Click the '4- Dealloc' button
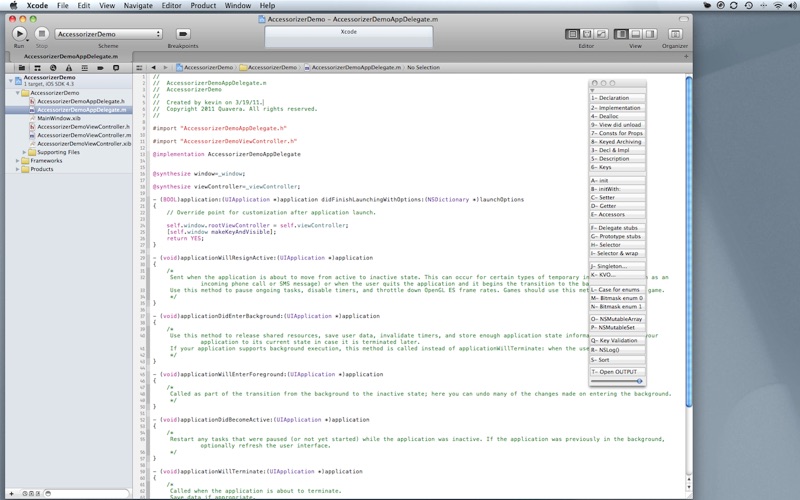800x500 pixels. [x=617, y=116]
